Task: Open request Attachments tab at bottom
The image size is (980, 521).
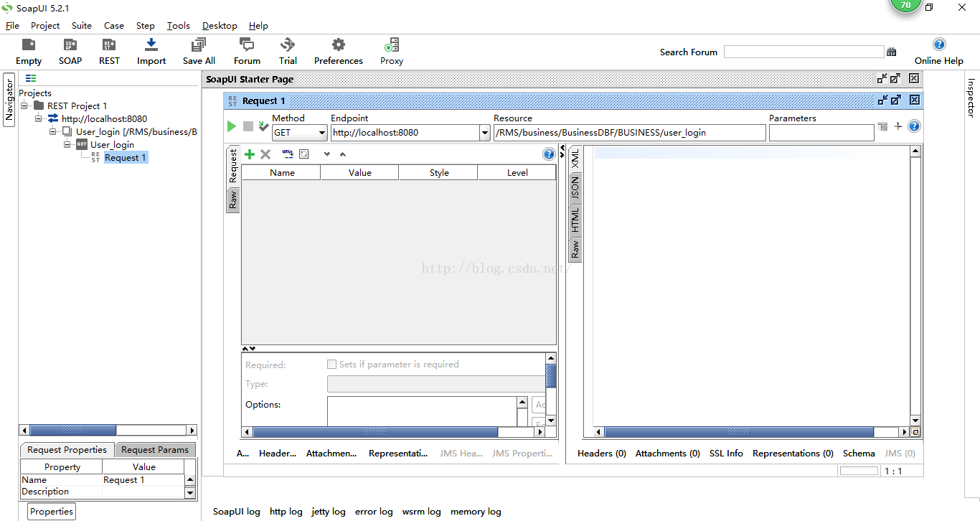Action: [331, 454]
